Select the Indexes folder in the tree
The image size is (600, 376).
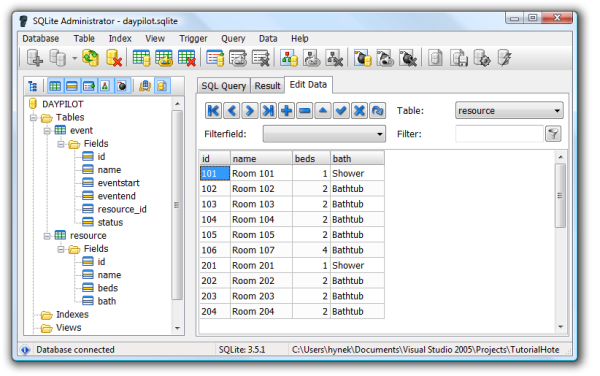click(72, 314)
